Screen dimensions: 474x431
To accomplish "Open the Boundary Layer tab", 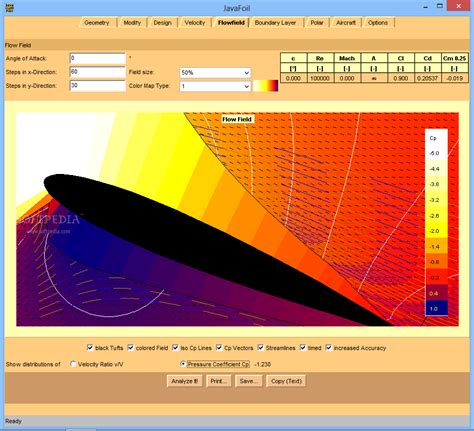I will click(x=275, y=23).
